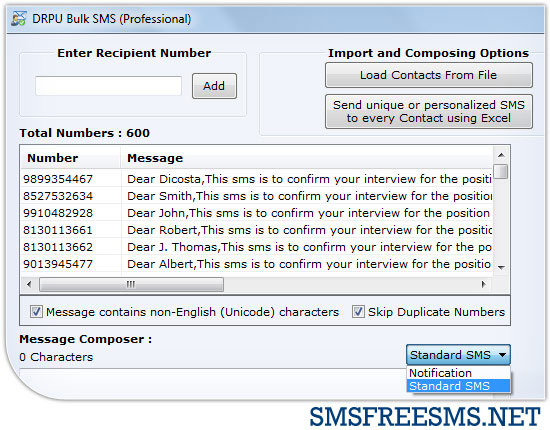Select the row with number 9899354467
Viewport: 550px width, 430px height.
[x=256, y=179]
